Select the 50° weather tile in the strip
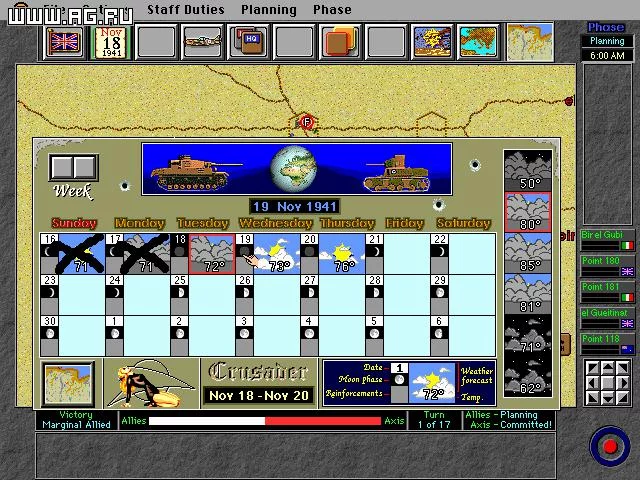The image size is (640, 480). 528,171
